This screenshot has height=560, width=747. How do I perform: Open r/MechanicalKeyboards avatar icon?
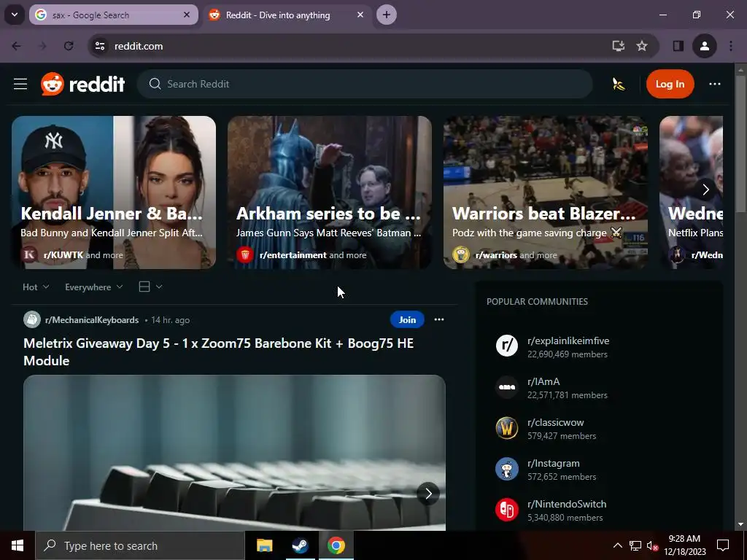(32, 319)
